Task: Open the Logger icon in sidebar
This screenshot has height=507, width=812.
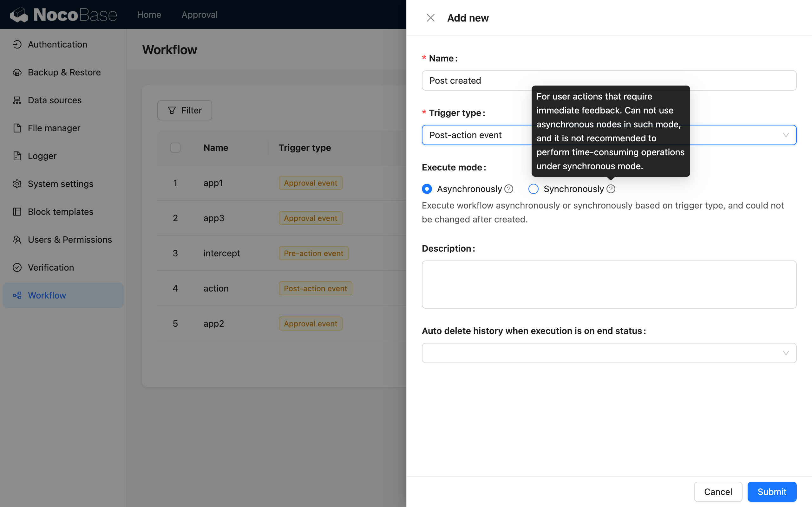Action: (17, 156)
